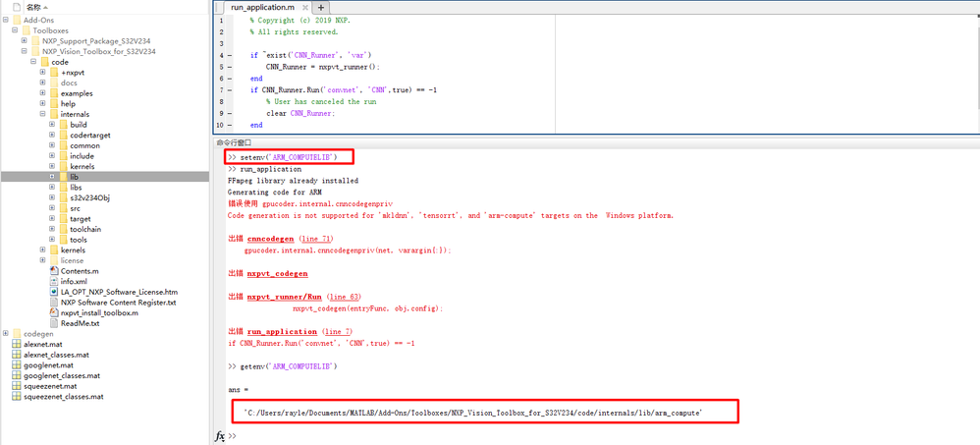Open the nxpvt_runner/Run error link
Viewport: 980px width, 445px height.
tap(285, 297)
